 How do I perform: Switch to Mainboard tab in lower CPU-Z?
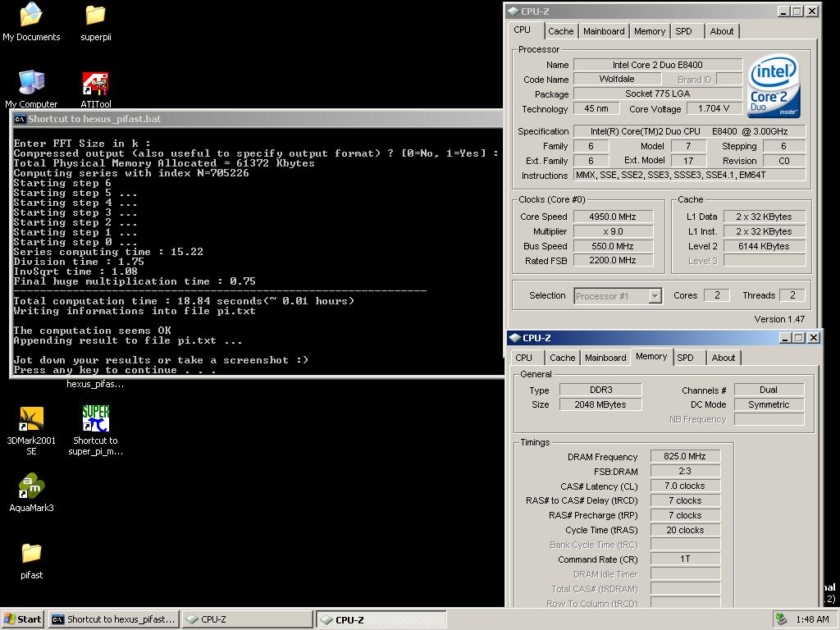pyautogui.click(x=605, y=358)
